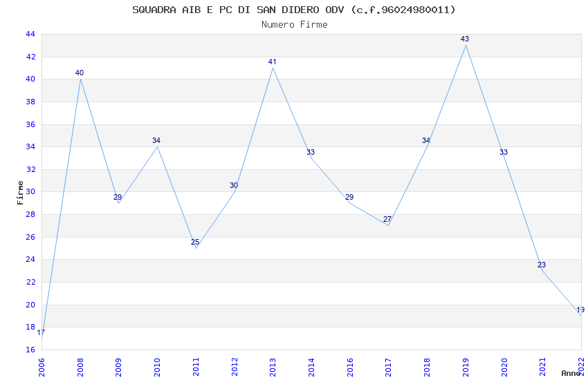Select the data label 17 for year 2006
The width and height of the screenshot is (588, 380).
tap(41, 332)
